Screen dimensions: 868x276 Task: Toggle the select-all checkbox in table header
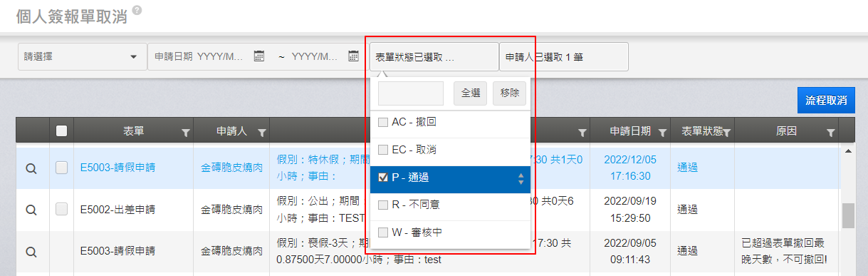tap(61, 131)
